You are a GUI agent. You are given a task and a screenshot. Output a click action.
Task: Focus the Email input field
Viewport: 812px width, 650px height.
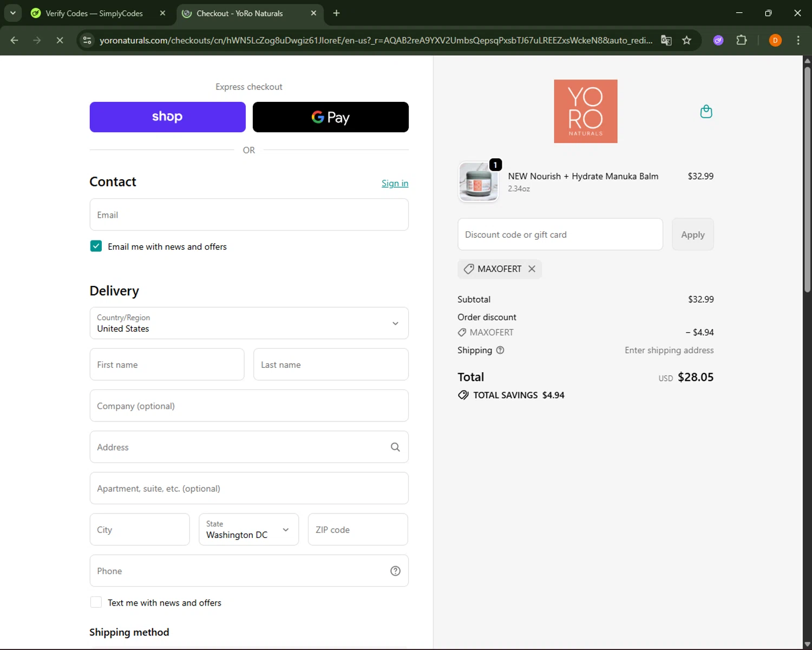tap(249, 214)
